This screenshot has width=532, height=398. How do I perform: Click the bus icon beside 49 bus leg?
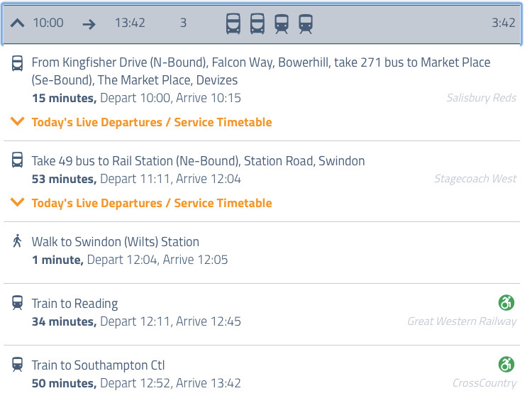tap(18, 161)
